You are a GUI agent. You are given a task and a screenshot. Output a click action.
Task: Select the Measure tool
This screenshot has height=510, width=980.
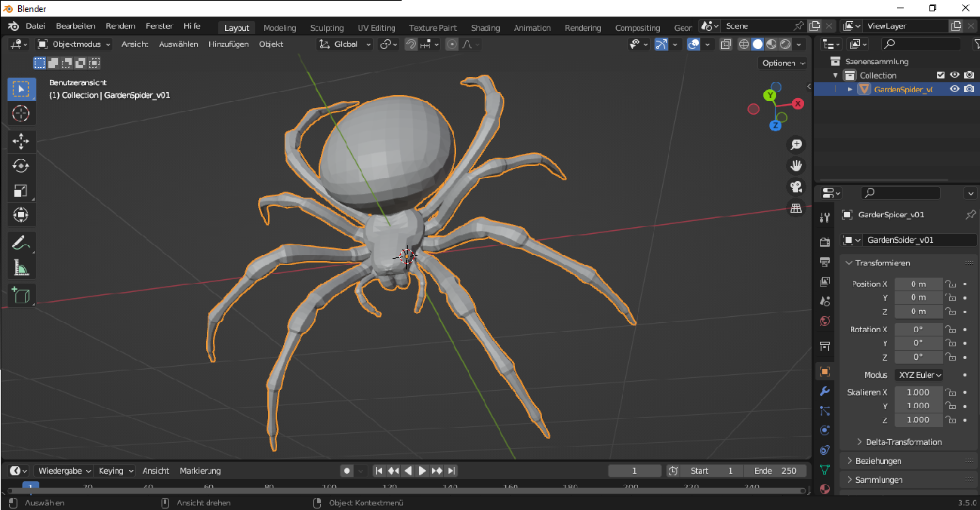[x=21, y=268]
